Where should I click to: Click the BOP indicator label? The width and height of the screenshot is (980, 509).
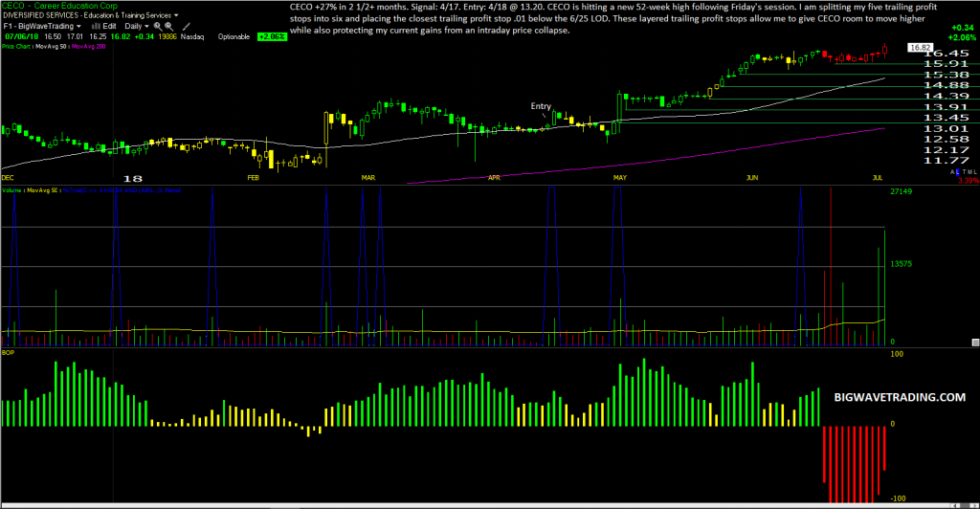coord(8,352)
